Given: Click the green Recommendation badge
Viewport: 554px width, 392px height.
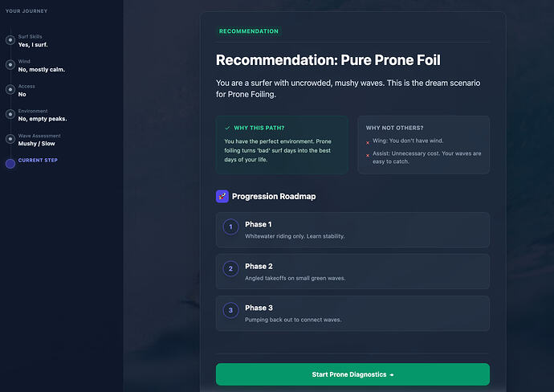Looking at the screenshot, I should tap(248, 31).
